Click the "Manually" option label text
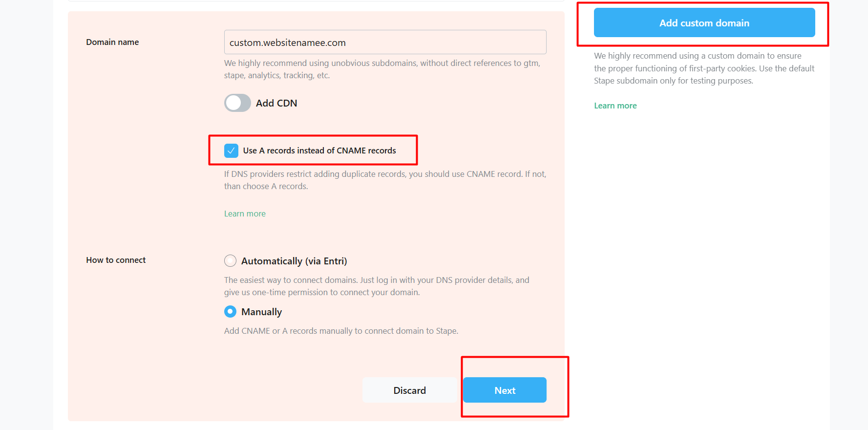Screen dimensions: 868x430 tap(261, 312)
